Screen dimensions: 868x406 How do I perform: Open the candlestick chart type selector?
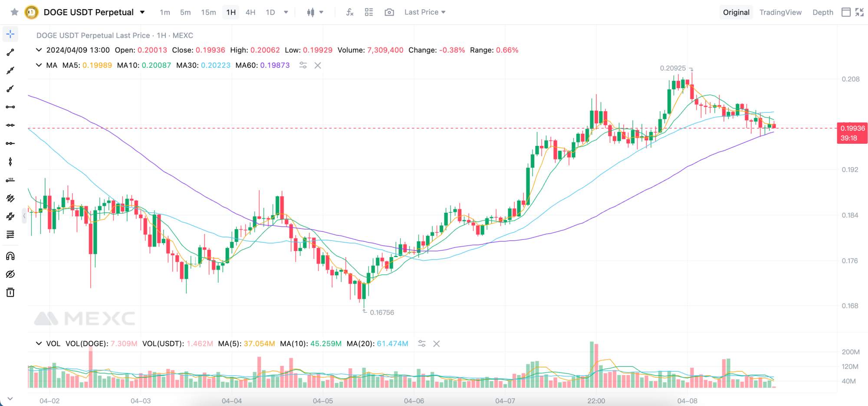(x=315, y=12)
